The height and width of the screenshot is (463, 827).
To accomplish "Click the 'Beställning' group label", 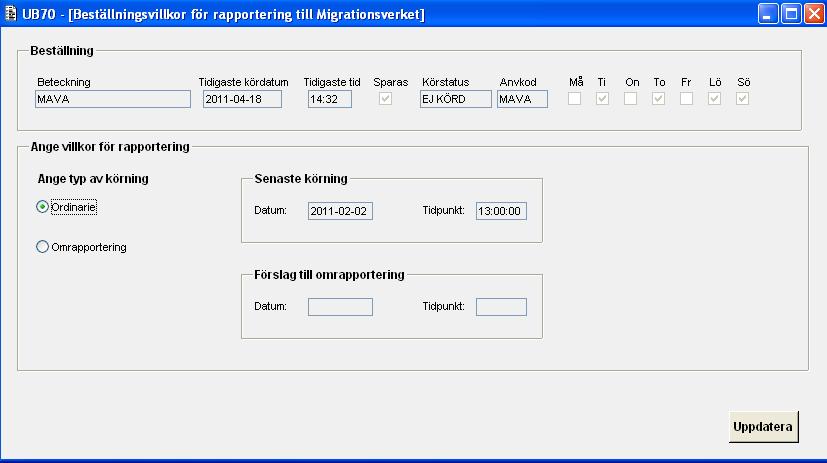I will [x=62, y=51].
